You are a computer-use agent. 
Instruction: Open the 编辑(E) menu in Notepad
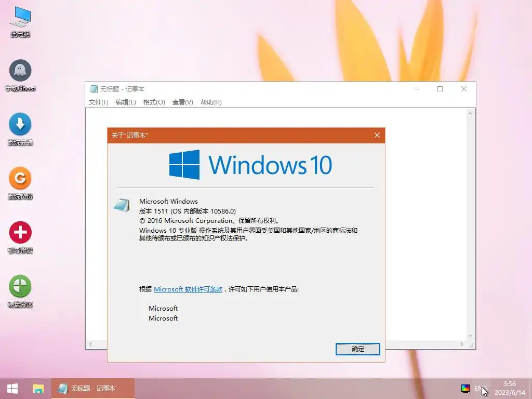[x=126, y=102]
